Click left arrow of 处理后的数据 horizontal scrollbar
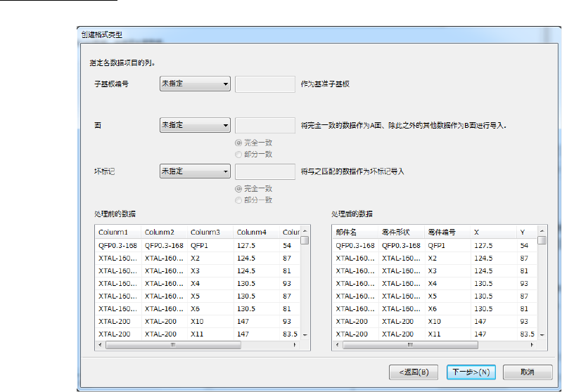The image size is (562, 392). [x=338, y=345]
